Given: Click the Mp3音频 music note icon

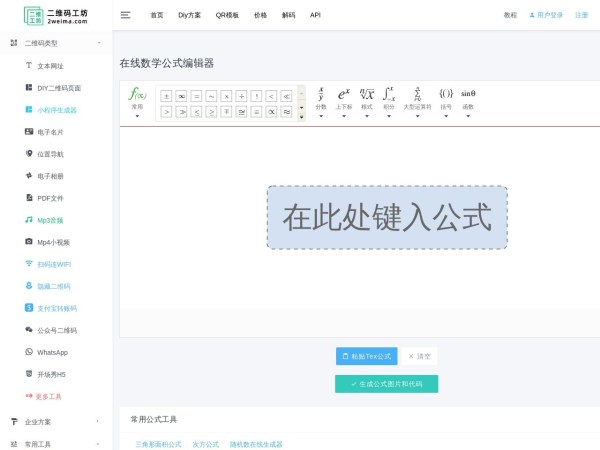Looking at the screenshot, I should 29,220.
